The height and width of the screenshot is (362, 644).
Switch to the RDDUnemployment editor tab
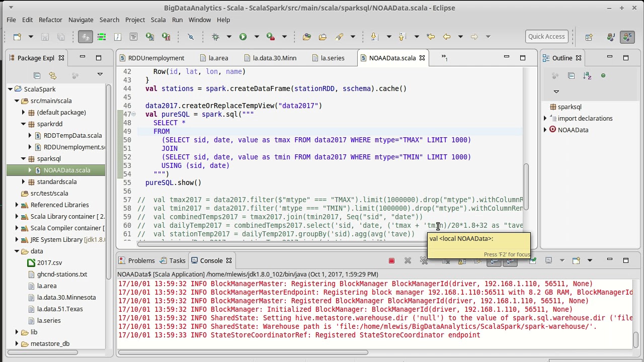[x=156, y=58]
